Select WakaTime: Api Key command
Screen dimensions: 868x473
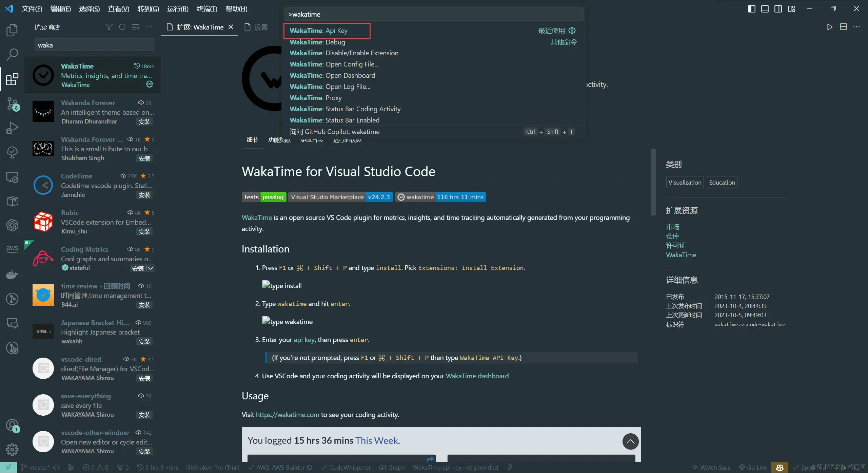[433, 31]
